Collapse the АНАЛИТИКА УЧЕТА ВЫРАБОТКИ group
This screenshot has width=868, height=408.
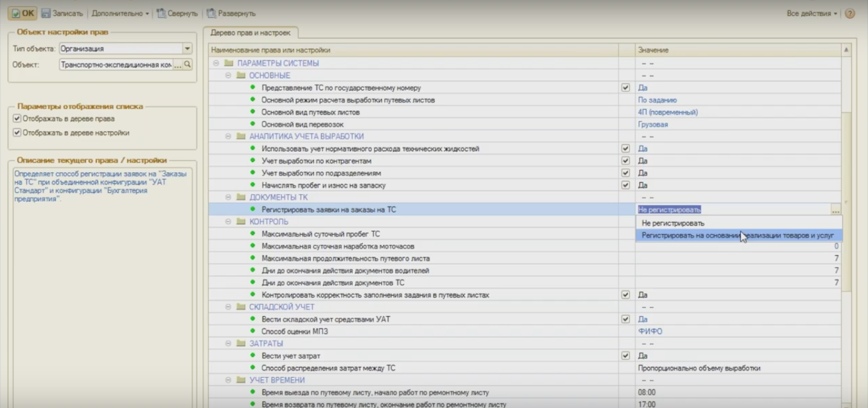pyautogui.click(x=228, y=136)
